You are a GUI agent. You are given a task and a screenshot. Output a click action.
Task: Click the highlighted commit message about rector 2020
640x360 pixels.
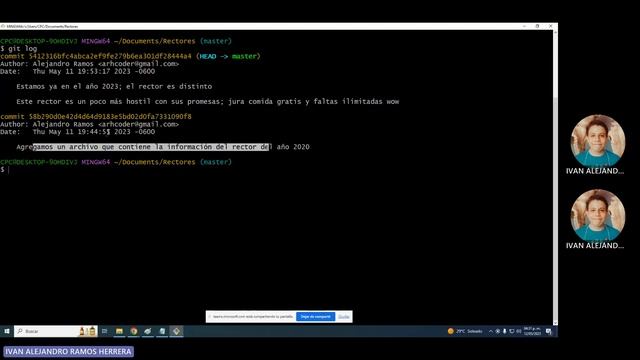point(163,147)
